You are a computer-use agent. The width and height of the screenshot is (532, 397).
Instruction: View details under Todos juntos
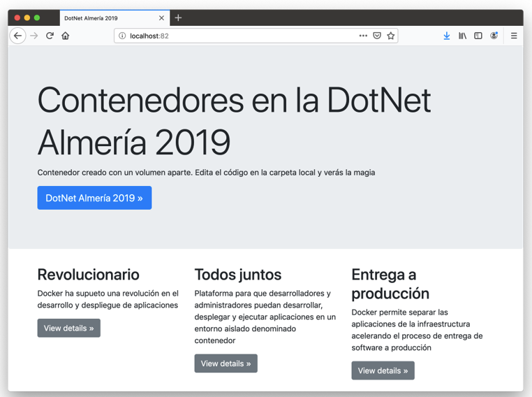226,363
